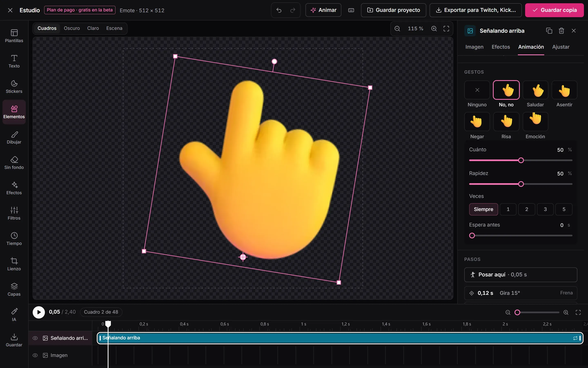Image resolution: width=588 pixels, height=368 pixels.
Task: Open the IA tool
Action: click(14, 315)
